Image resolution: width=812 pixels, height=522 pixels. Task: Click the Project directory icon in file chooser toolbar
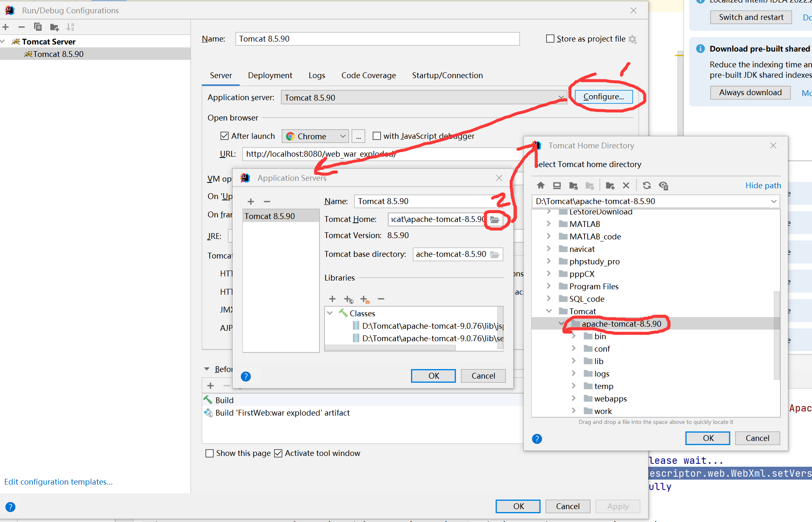point(573,185)
